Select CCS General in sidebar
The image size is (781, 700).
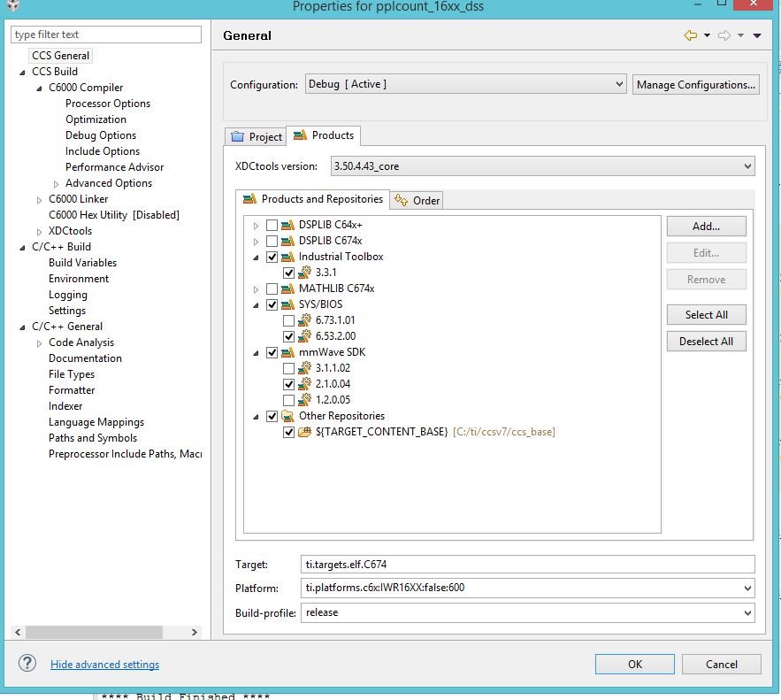click(61, 56)
